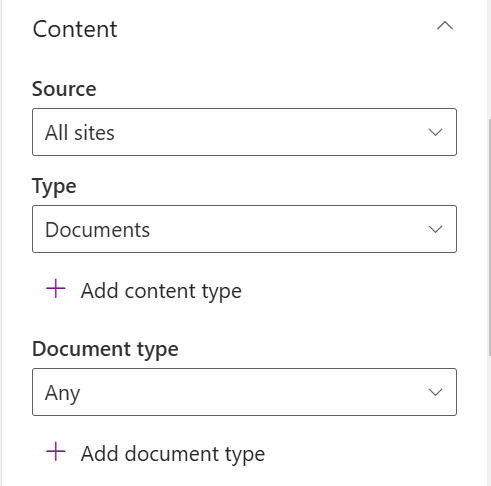Collapse the Content section chevron
This screenshot has width=491, height=486.
(x=445, y=26)
